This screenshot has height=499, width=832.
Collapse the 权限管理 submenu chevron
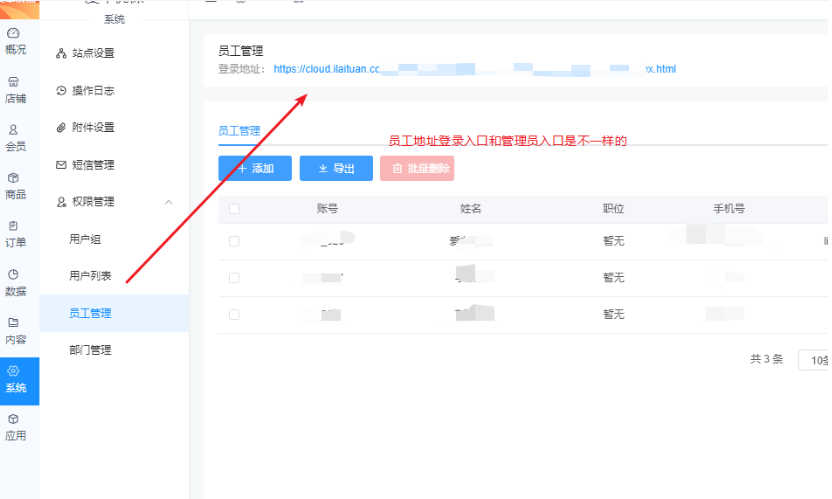pos(169,202)
